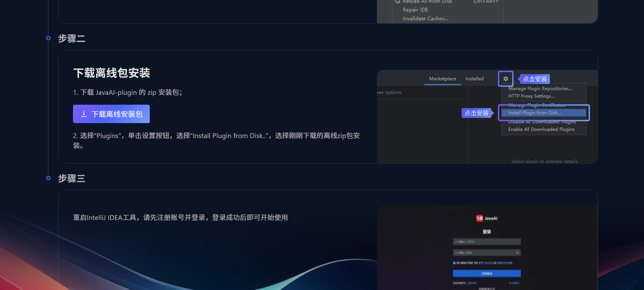Select Invalidate Caches menu entry

(x=425, y=18)
